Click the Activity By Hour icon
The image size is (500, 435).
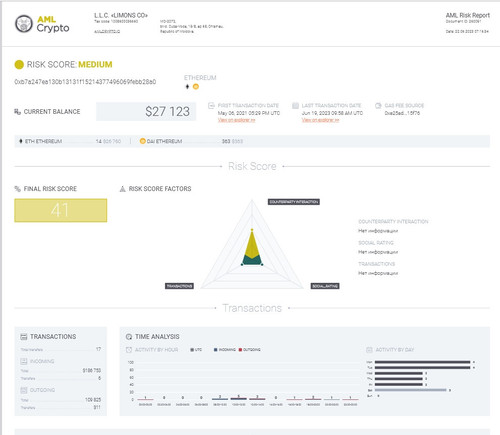click(x=129, y=350)
